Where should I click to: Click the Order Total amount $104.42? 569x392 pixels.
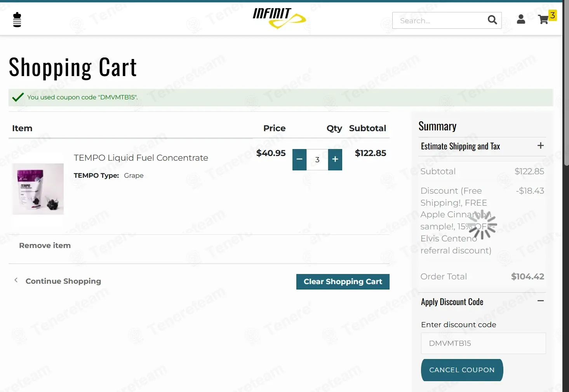point(527,276)
